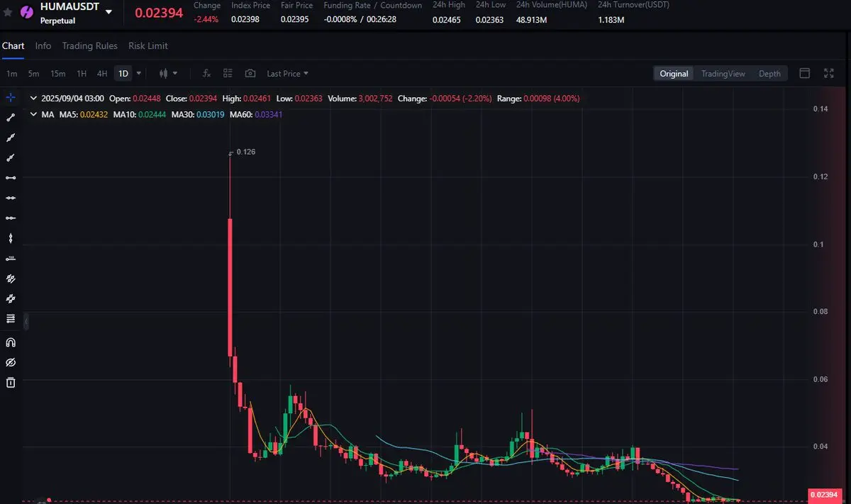Click the MA60 value 0.03341
Screen dimensions: 851x504
coord(268,114)
